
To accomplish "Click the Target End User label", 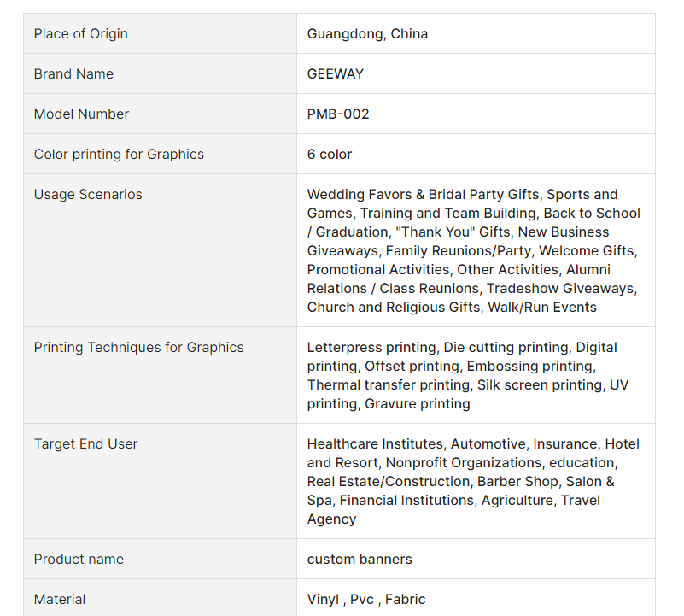I will pos(85,444).
